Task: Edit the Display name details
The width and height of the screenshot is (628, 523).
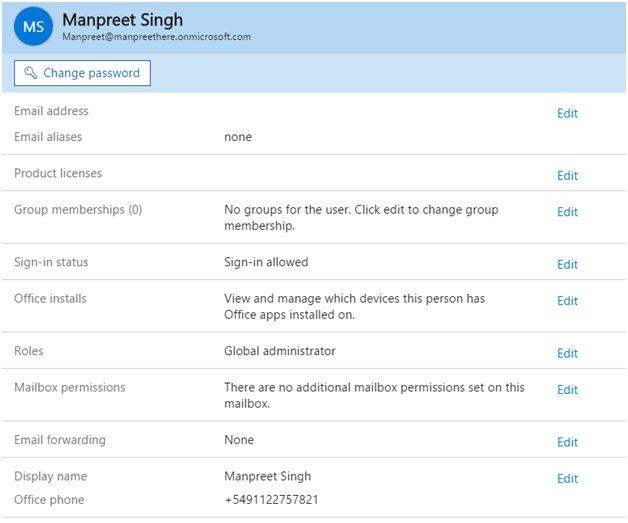Action: pos(567,478)
